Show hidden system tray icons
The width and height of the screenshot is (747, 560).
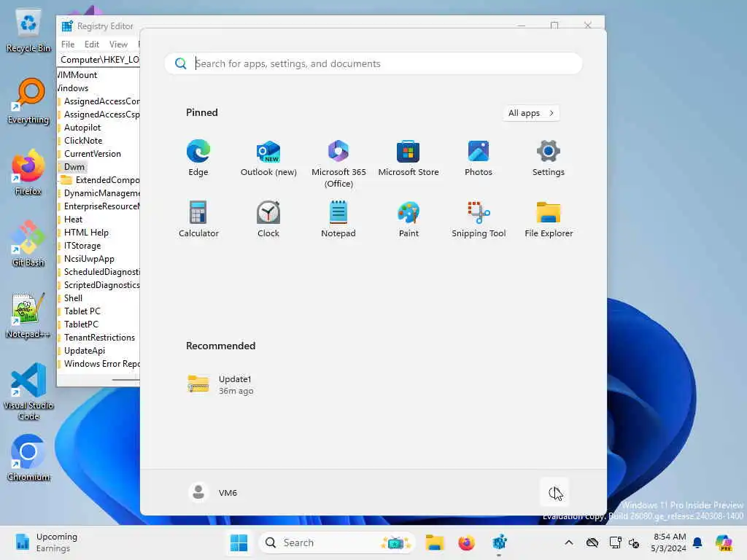coord(569,542)
